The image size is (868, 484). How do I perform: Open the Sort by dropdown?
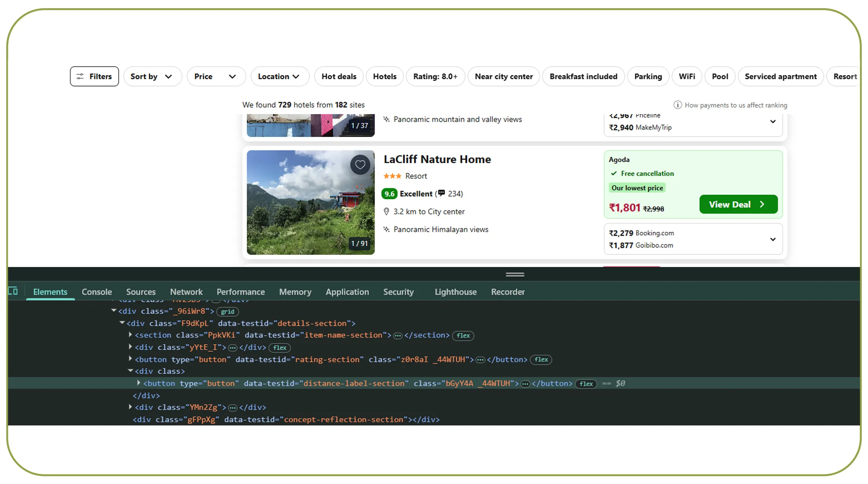153,77
